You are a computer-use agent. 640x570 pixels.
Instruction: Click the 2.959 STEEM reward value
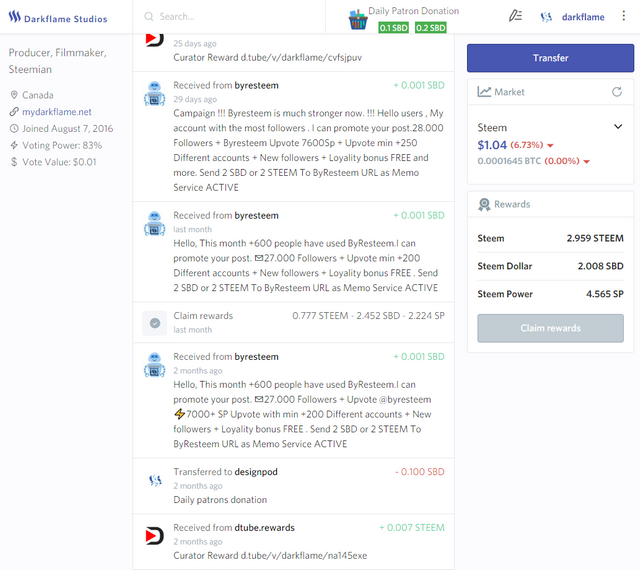click(x=595, y=238)
